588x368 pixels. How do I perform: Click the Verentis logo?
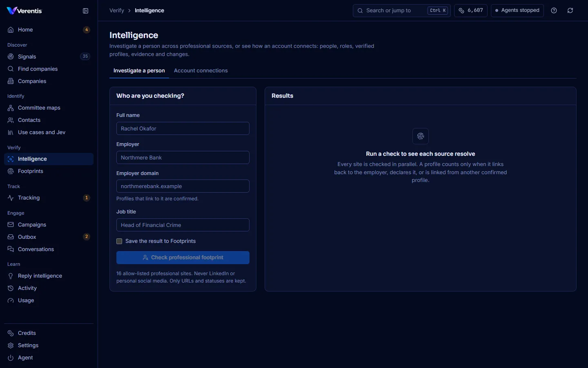tap(24, 11)
